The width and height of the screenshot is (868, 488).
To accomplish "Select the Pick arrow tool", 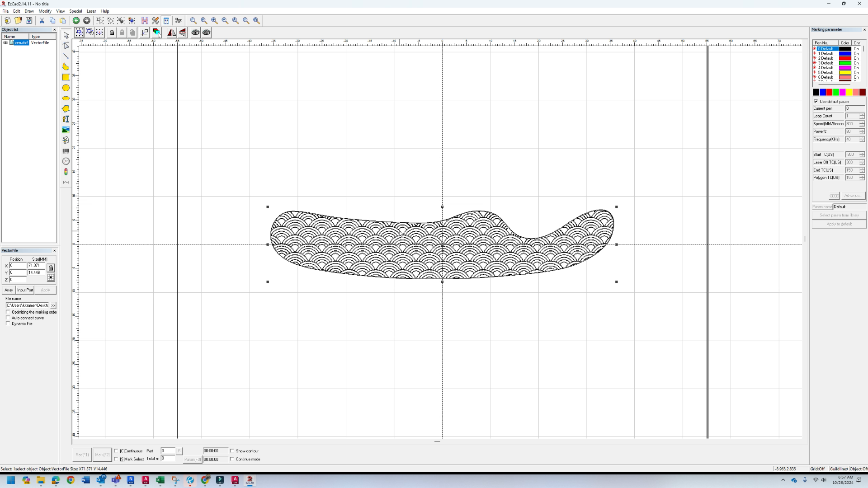I will tap(66, 35).
